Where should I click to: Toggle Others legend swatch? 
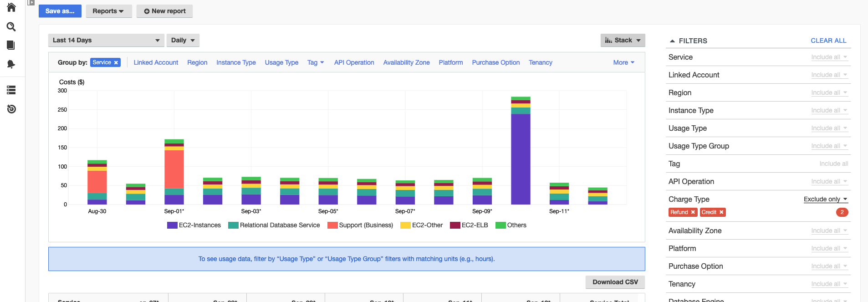pos(500,225)
